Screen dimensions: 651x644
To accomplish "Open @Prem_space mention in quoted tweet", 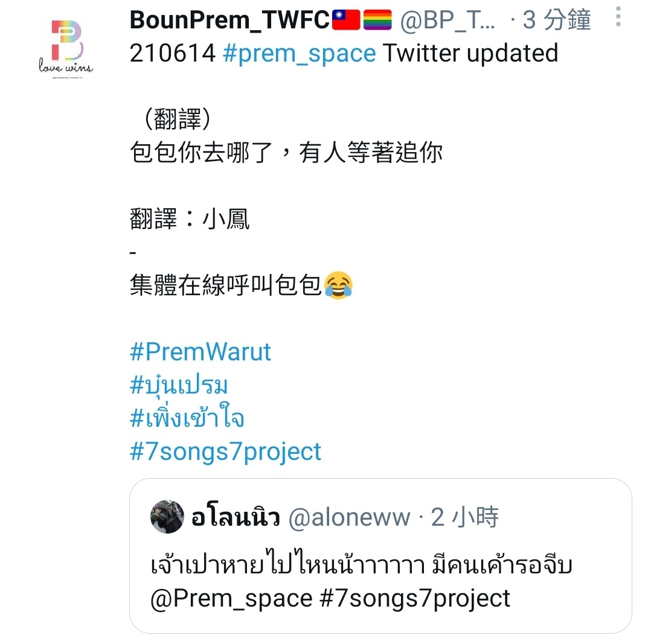I will 231,598.
